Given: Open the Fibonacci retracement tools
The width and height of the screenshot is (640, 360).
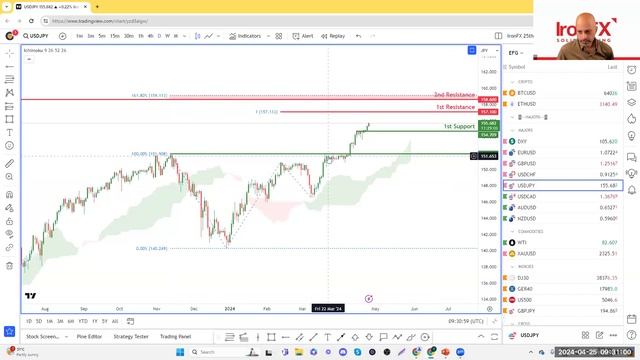Looking at the screenshot, I should (x=9, y=79).
